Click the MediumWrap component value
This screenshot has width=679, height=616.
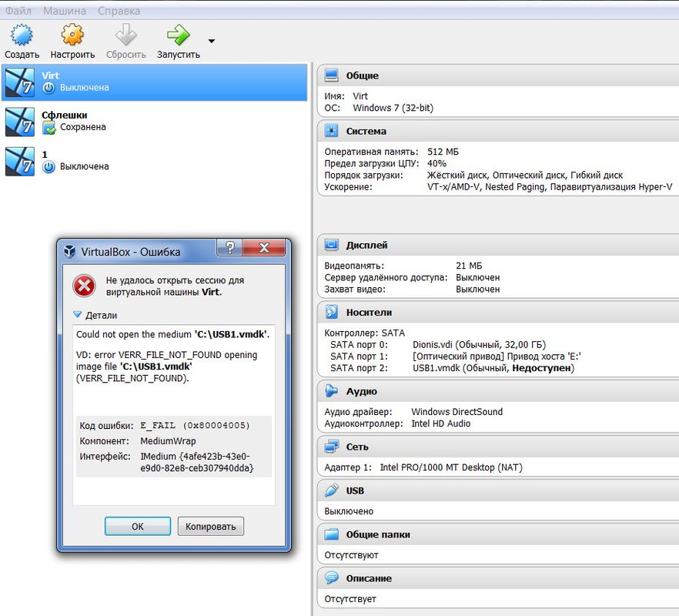(168, 441)
